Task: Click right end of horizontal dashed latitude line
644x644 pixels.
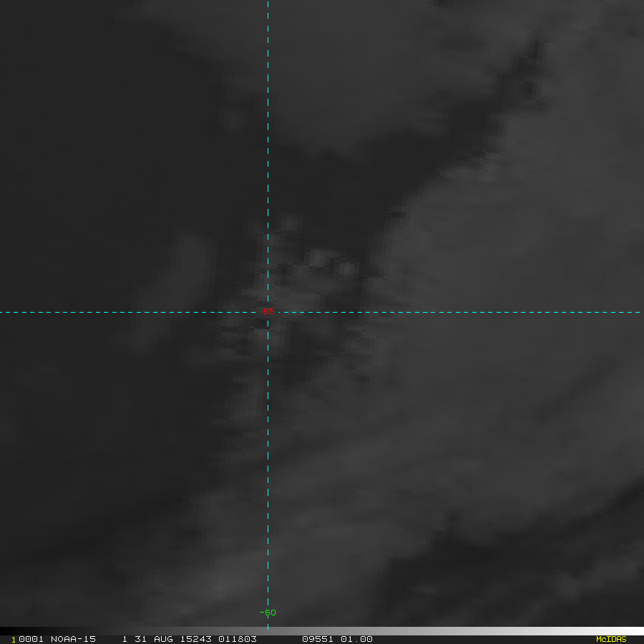Action: pyautogui.click(x=638, y=312)
